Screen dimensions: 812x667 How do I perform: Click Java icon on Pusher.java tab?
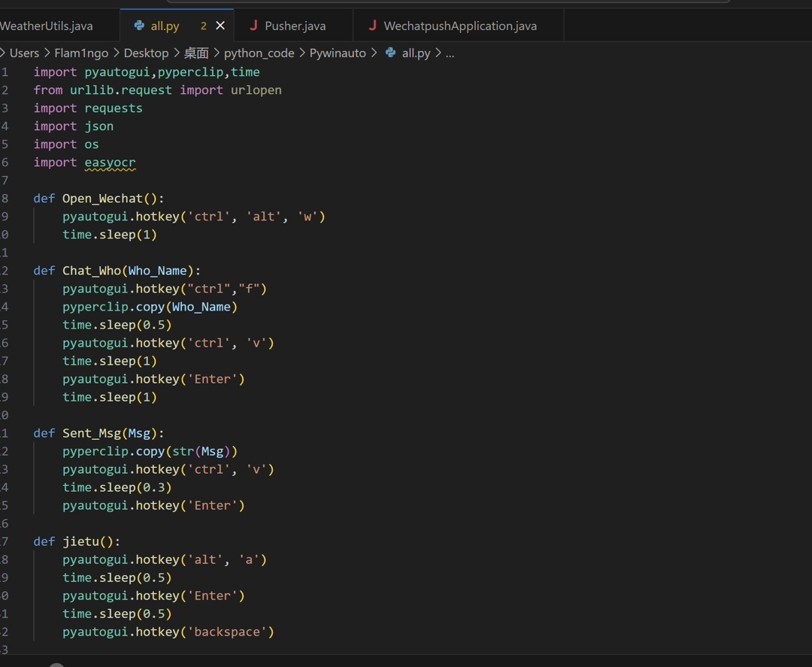(x=253, y=26)
